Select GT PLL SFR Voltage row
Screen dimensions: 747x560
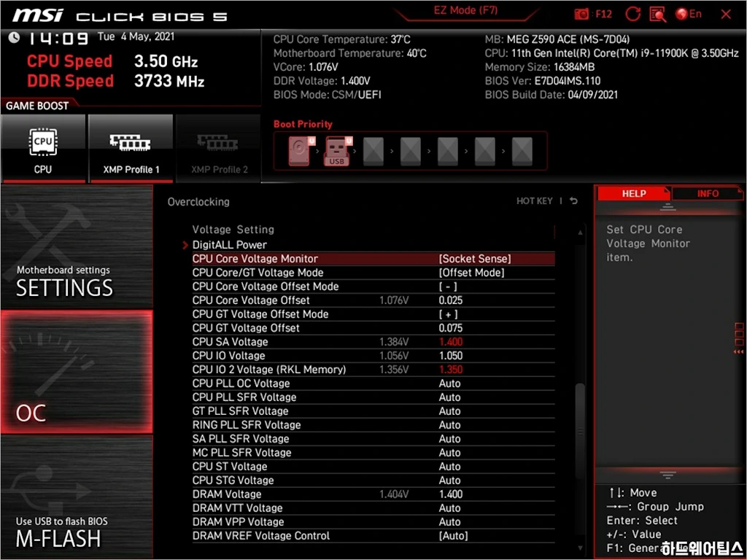point(373,411)
